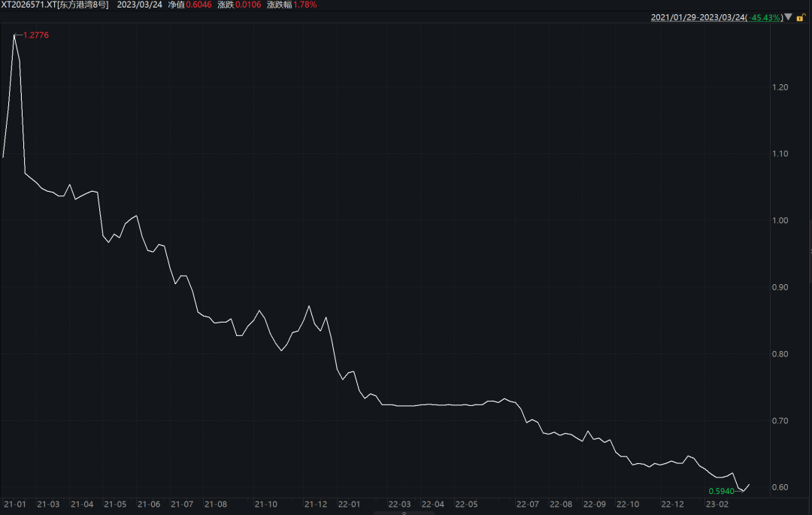The height and width of the screenshot is (515, 812).
Task: Click the 0.60 price axis label
Action: pos(780,487)
